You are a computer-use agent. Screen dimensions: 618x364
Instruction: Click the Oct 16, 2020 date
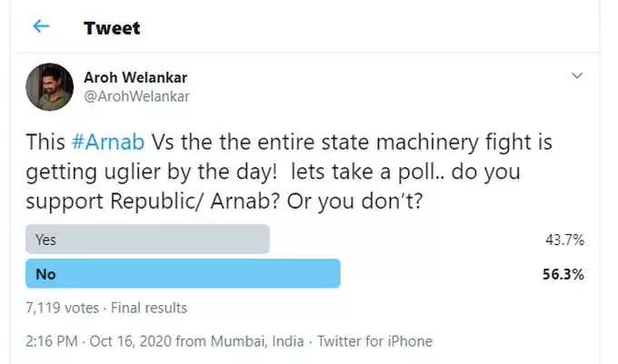131,341
